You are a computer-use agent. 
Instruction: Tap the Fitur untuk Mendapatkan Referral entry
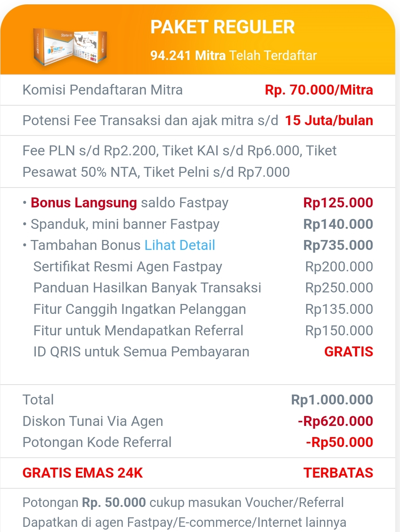138,331
